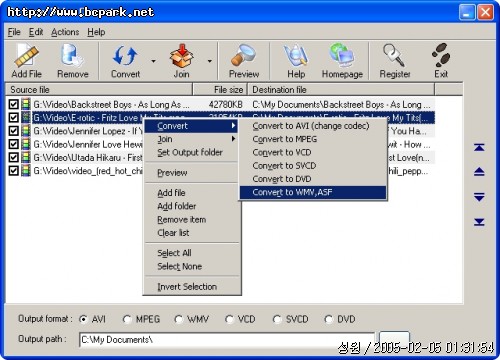Uncheck the Utada Hikaru file checkbox
The height and width of the screenshot is (360, 500).
tap(13, 157)
